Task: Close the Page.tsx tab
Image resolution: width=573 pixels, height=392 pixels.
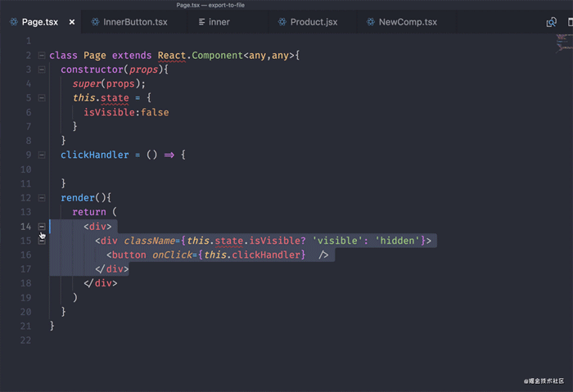Action: [x=72, y=22]
